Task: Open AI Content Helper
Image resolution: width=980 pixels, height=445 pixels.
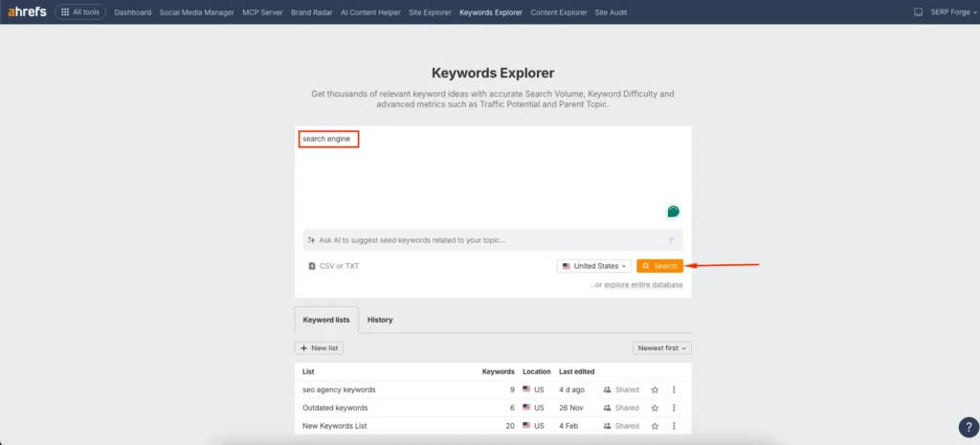Action: [x=370, y=12]
